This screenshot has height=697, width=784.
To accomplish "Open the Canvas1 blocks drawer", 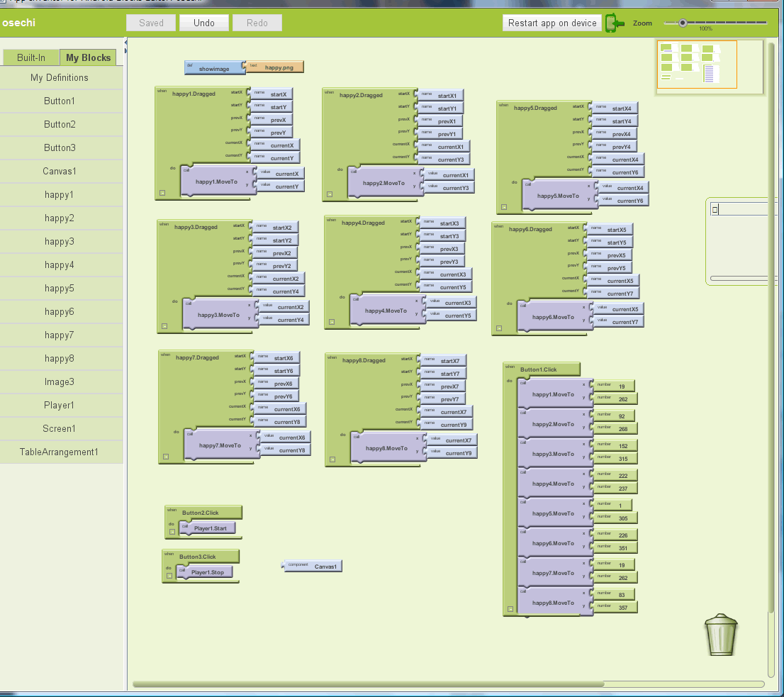I will tap(60, 171).
